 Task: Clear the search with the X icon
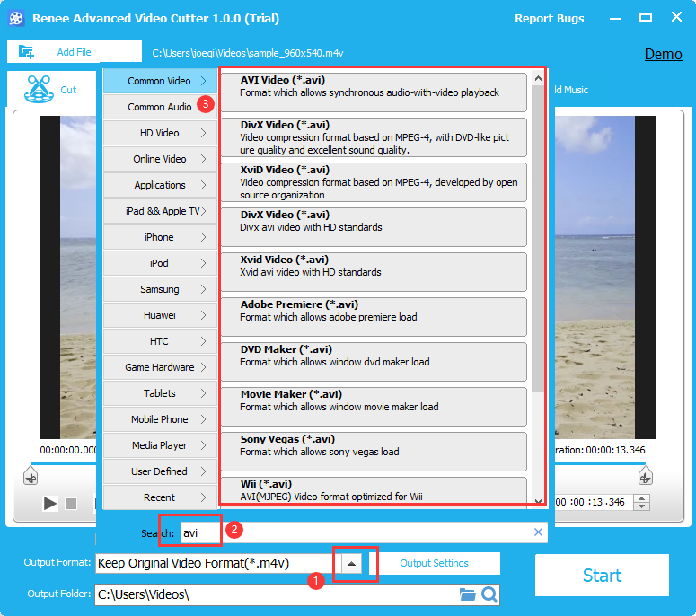point(538,532)
